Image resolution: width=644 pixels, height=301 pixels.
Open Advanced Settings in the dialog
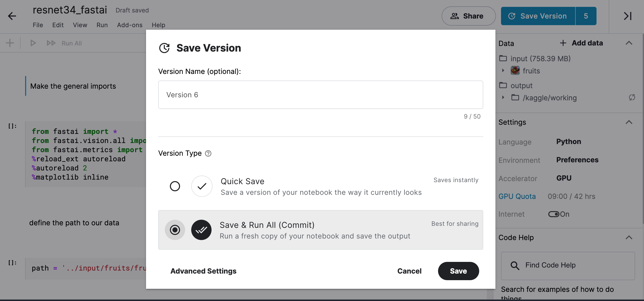coord(203,271)
